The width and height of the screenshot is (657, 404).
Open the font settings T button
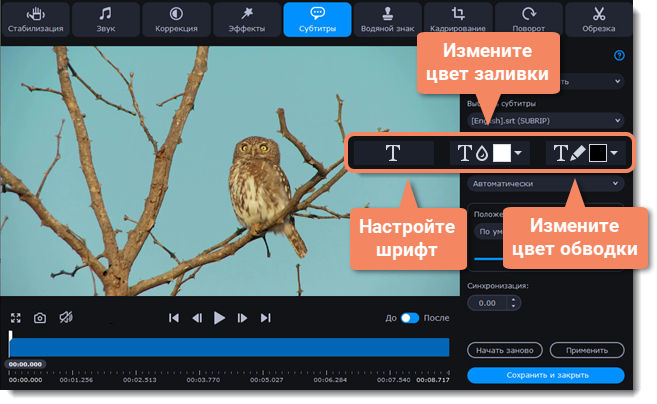[x=393, y=153]
